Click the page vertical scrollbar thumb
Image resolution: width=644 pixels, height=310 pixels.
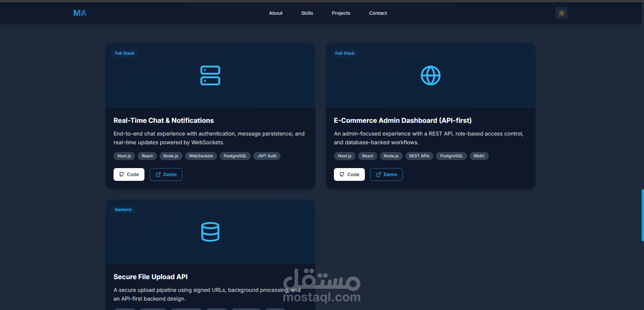(642, 215)
